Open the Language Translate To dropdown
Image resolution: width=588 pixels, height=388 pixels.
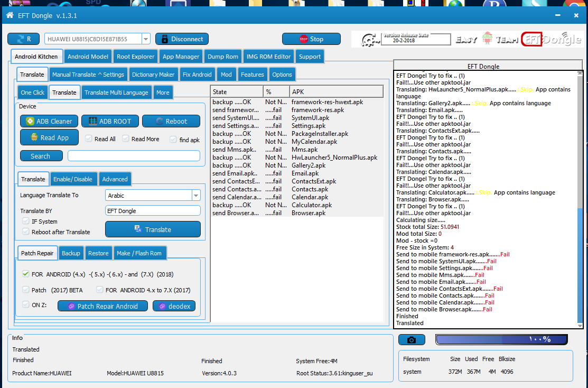(196, 196)
